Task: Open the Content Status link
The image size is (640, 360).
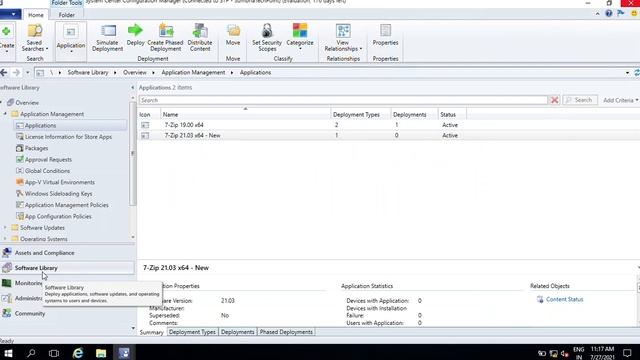Action: (x=564, y=299)
